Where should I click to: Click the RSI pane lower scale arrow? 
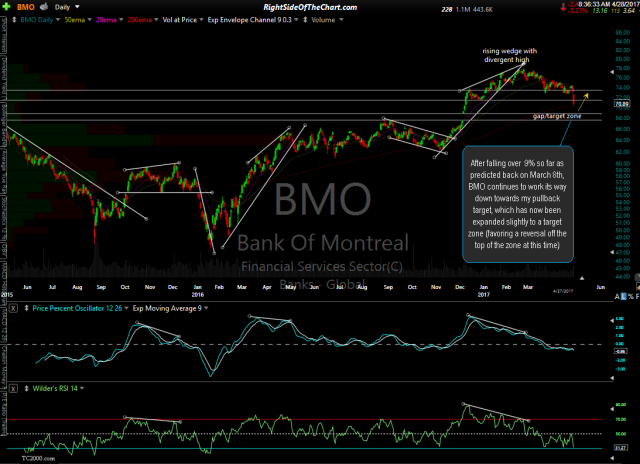[612, 458]
